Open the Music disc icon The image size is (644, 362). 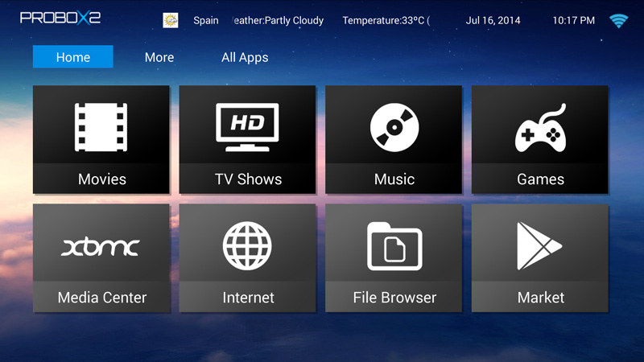tap(394, 127)
